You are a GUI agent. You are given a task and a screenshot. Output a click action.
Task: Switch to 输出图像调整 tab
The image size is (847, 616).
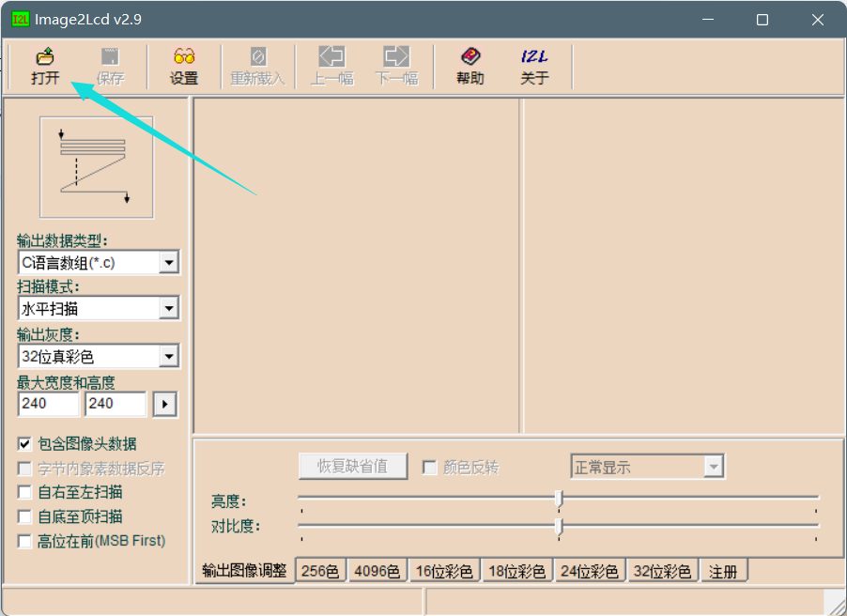pyautogui.click(x=244, y=571)
